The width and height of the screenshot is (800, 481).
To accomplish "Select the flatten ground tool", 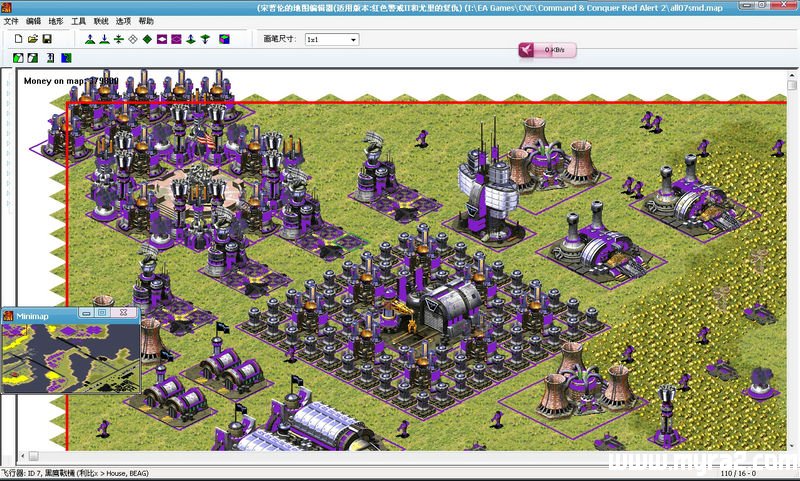I will [x=119, y=39].
